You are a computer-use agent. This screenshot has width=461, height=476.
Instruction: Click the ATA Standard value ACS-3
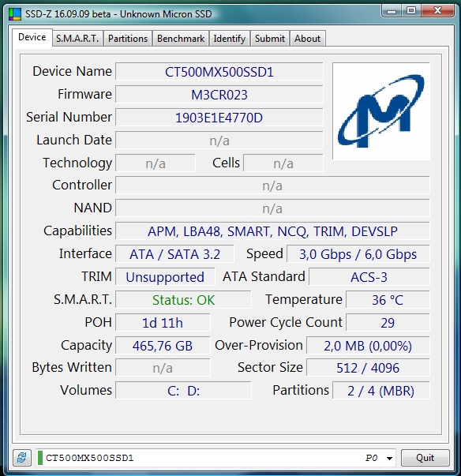(x=369, y=277)
